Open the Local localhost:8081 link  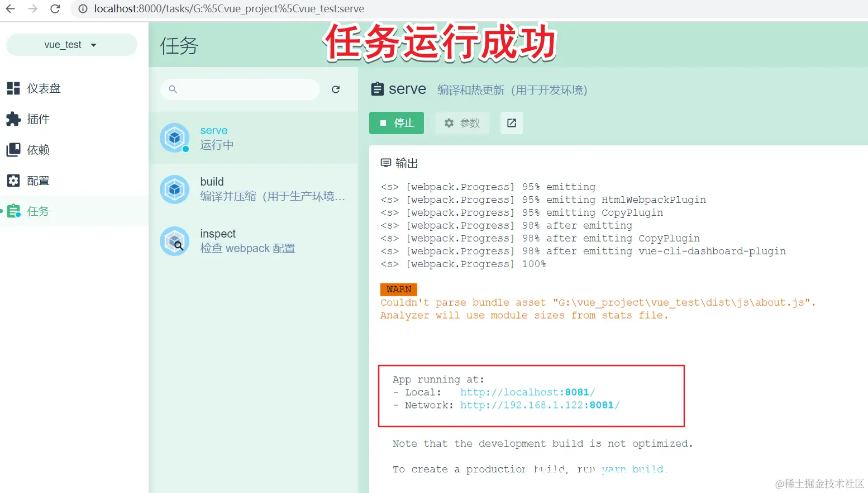click(527, 392)
